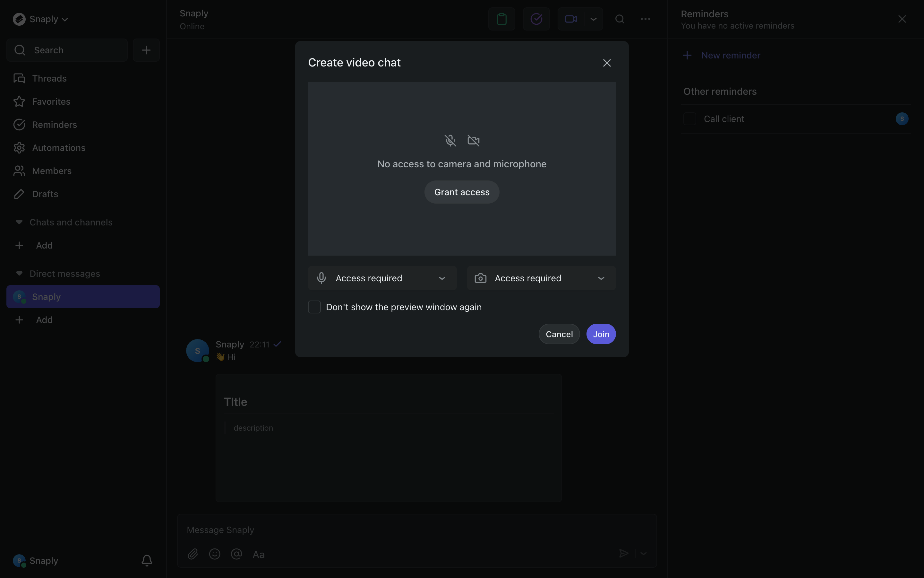Click the Title card in the message
Image resolution: width=924 pixels, height=578 pixels.
(x=388, y=438)
